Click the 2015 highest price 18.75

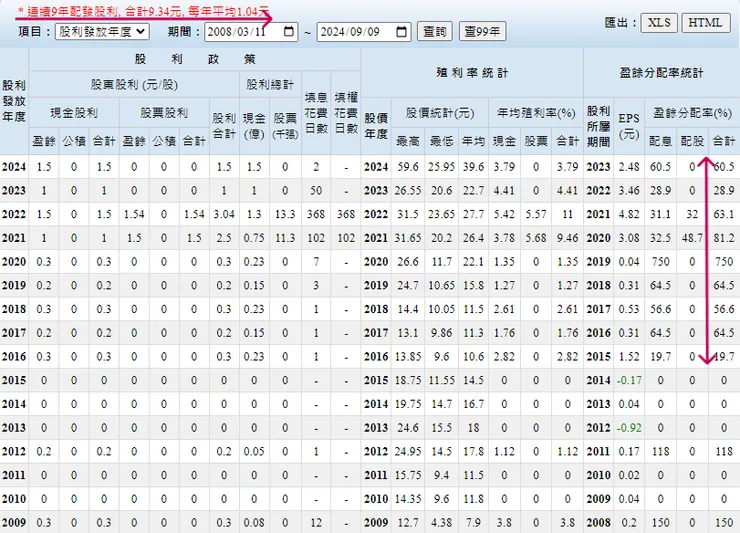pos(408,380)
